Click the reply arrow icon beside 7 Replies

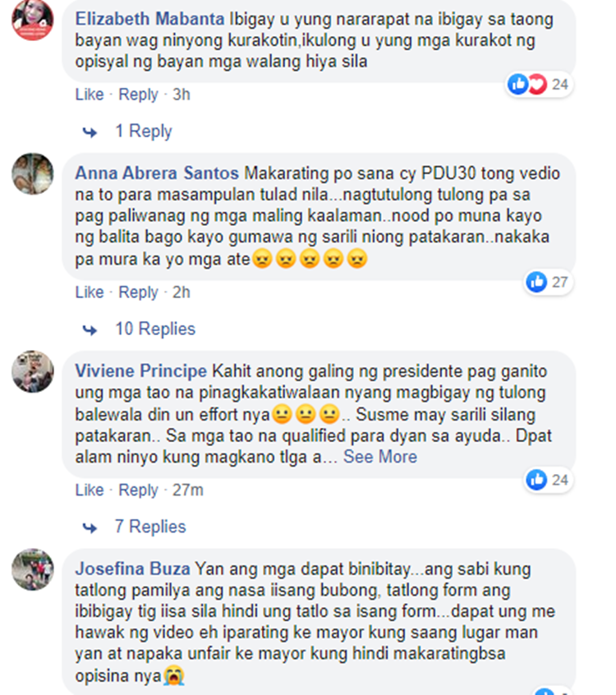(x=90, y=527)
